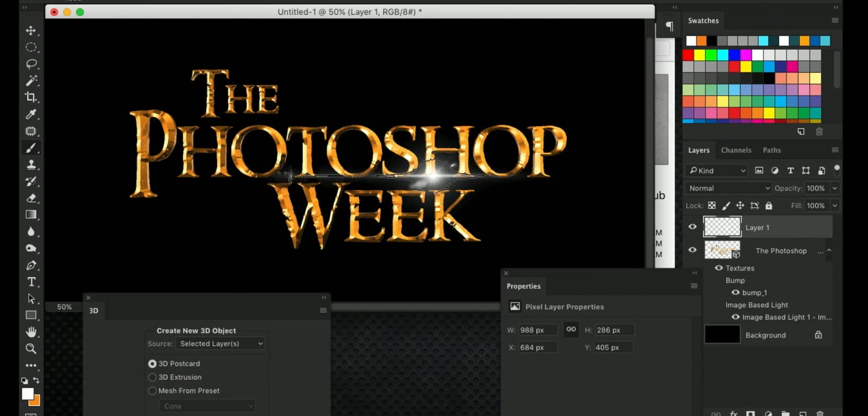Lock transparent pixels

pos(712,206)
